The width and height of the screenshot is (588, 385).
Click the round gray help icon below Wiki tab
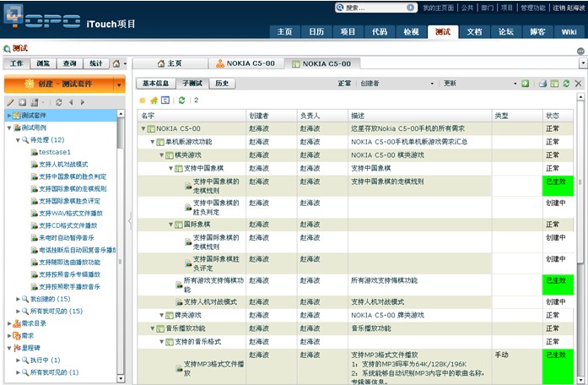tap(580, 51)
